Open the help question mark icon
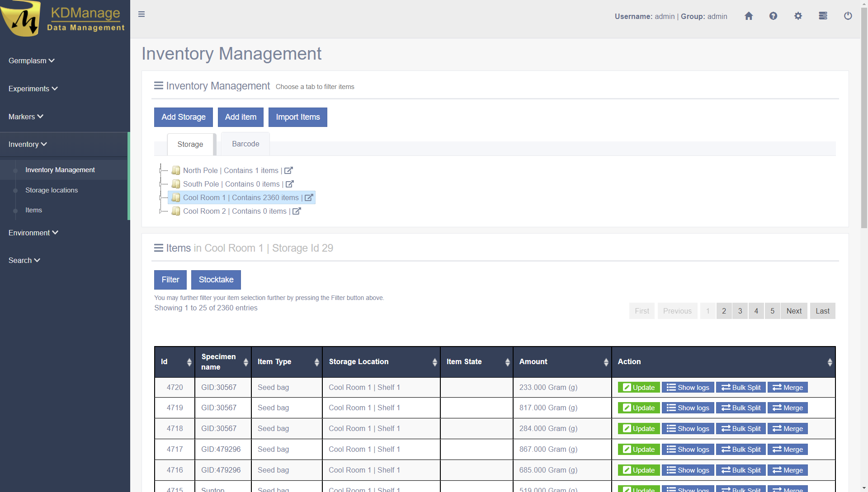The width and height of the screenshot is (868, 492). (773, 16)
